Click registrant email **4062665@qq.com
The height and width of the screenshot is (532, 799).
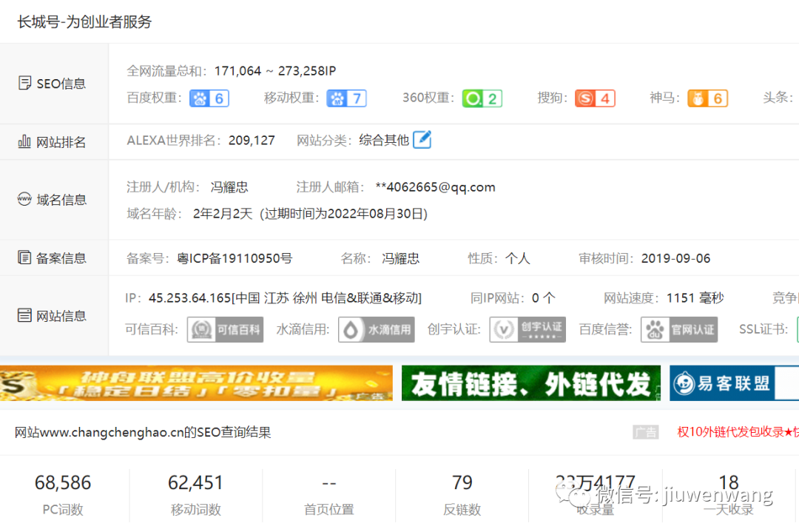[x=435, y=187]
